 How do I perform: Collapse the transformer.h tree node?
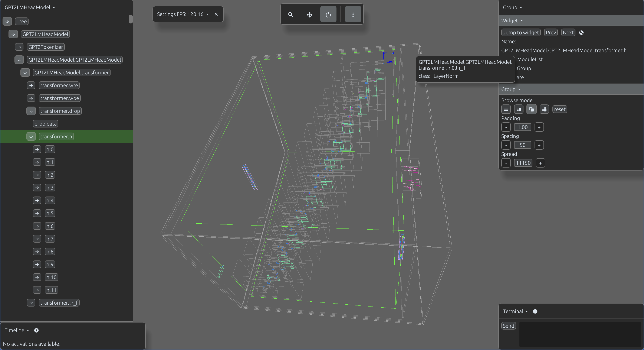31,137
